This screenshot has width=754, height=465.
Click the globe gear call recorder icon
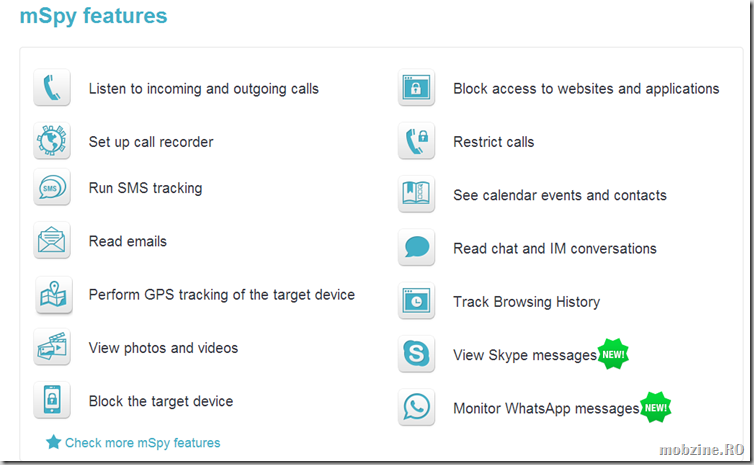pos(52,141)
